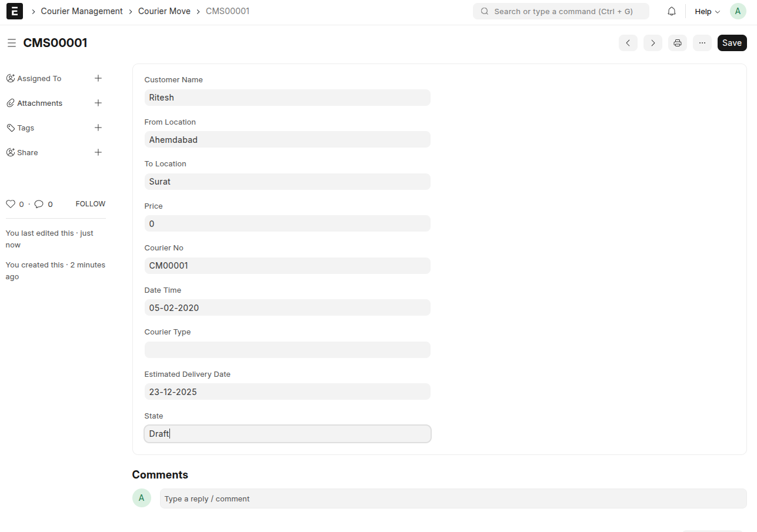Share document with Share plus
The height and width of the screenshot is (532, 757).
click(x=98, y=152)
